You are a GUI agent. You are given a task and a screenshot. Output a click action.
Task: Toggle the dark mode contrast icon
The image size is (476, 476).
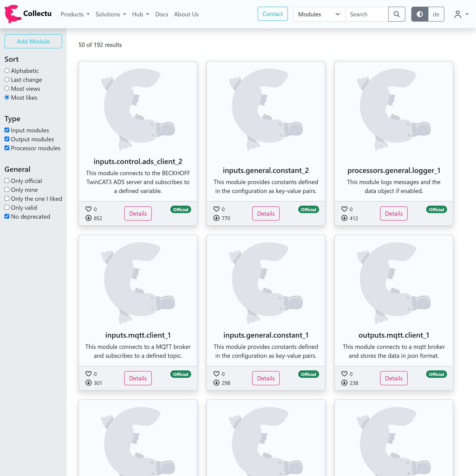pos(420,14)
